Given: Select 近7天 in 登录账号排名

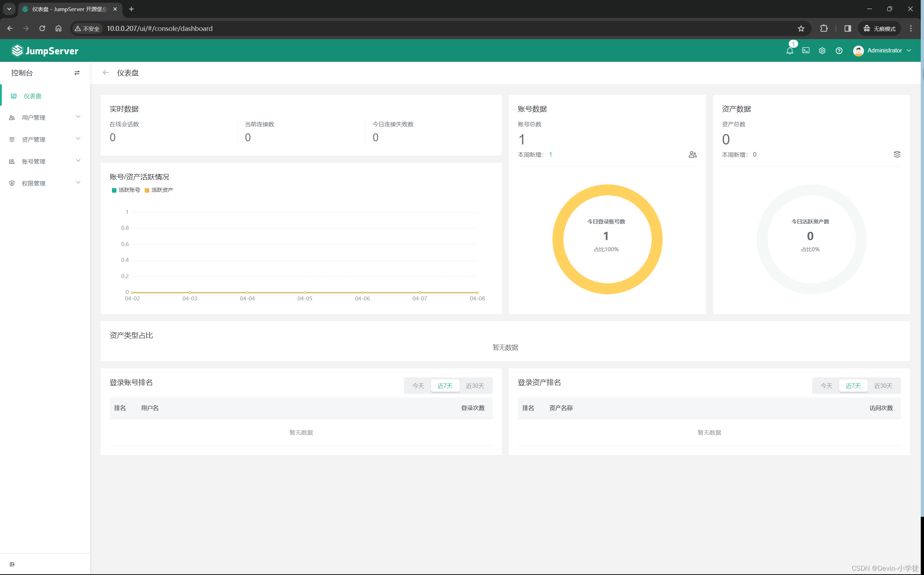Looking at the screenshot, I should pyautogui.click(x=445, y=386).
